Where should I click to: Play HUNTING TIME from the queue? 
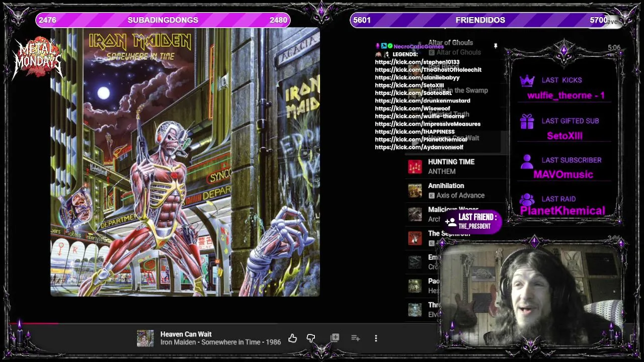(451, 162)
